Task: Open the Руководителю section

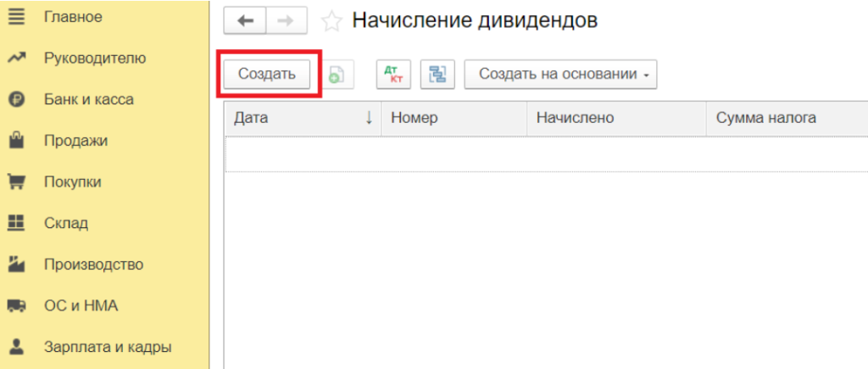Action: pos(94,58)
